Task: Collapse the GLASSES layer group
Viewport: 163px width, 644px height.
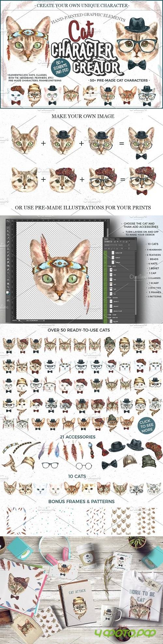Action: [x=108, y=298]
